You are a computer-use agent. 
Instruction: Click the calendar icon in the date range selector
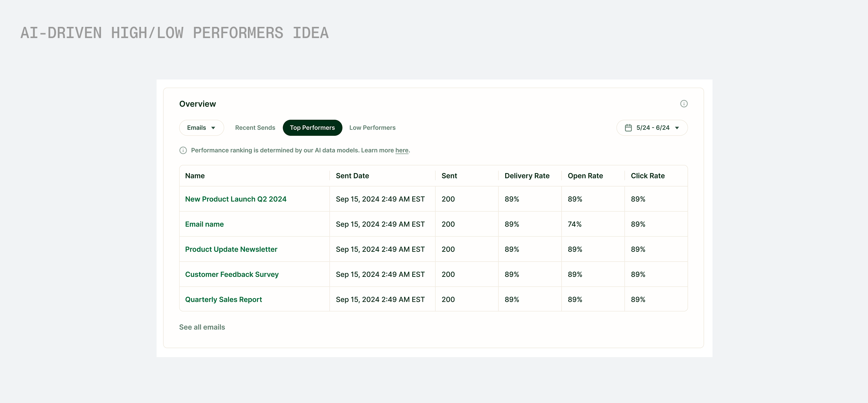click(x=628, y=128)
